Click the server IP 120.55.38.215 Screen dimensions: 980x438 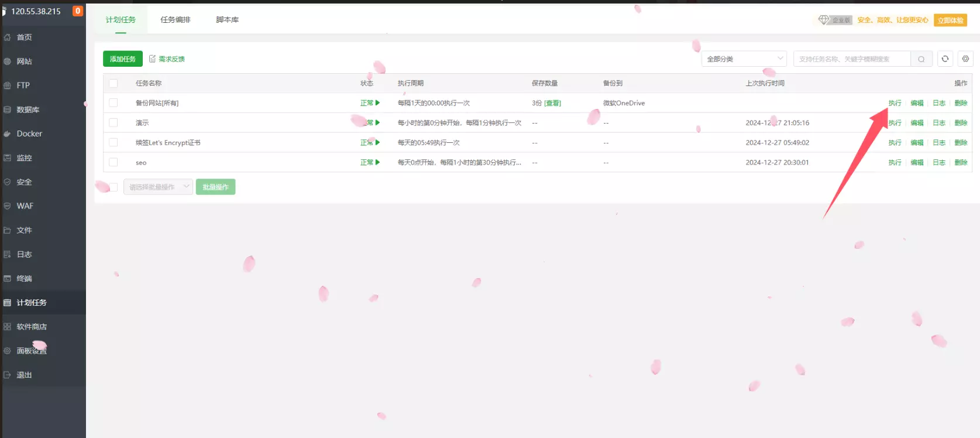point(36,11)
